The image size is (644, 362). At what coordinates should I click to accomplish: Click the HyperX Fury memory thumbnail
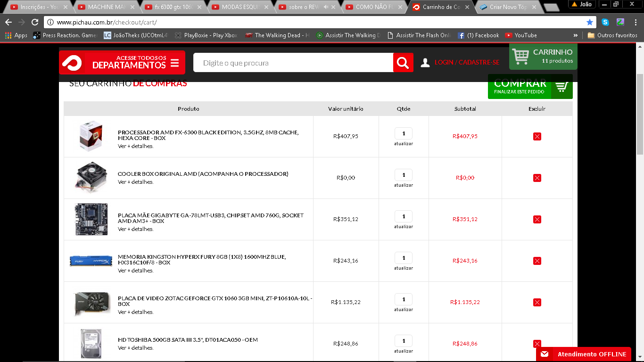tap(91, 261)
